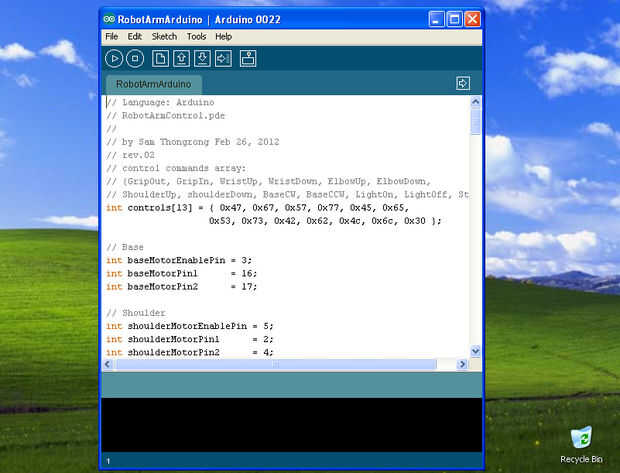Screen dimensions: 620x473
Task: Maximize the Arduino window
Action: point(454,19)
